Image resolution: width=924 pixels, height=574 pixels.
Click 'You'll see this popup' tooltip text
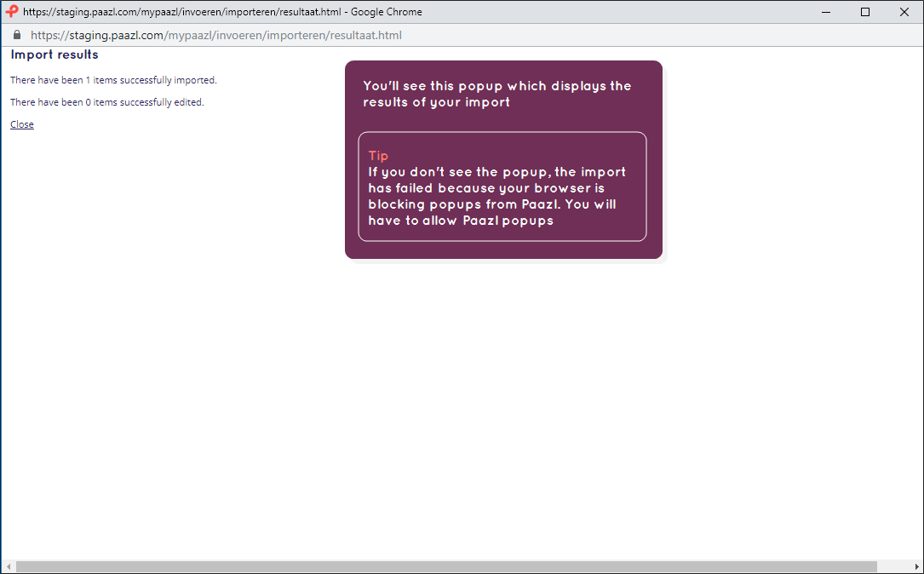click(497, 94)
